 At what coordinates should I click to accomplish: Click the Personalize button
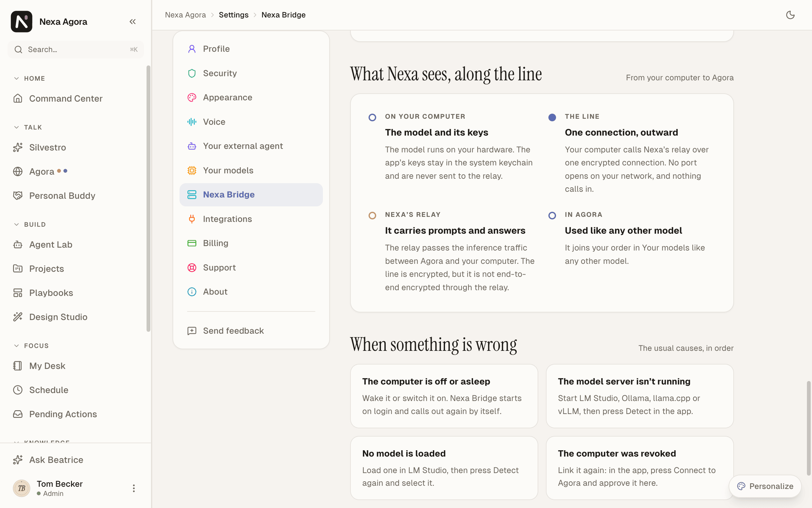[765, 486]
